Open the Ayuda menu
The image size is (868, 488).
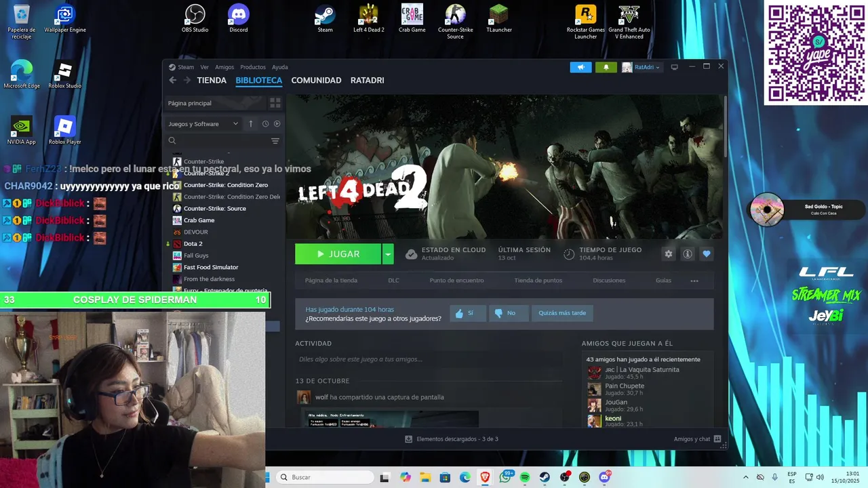pos(280,67)
